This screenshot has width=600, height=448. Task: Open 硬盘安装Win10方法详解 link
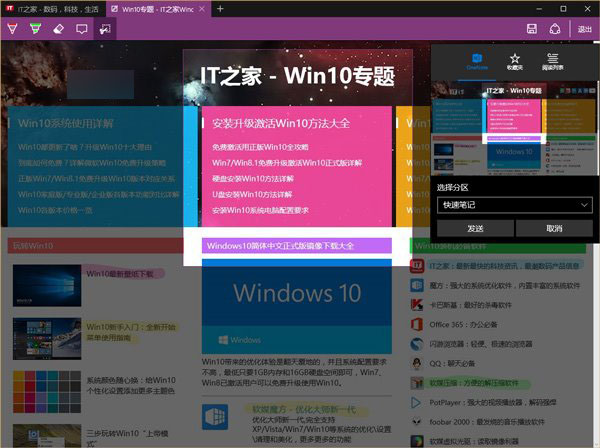[253, 179]
